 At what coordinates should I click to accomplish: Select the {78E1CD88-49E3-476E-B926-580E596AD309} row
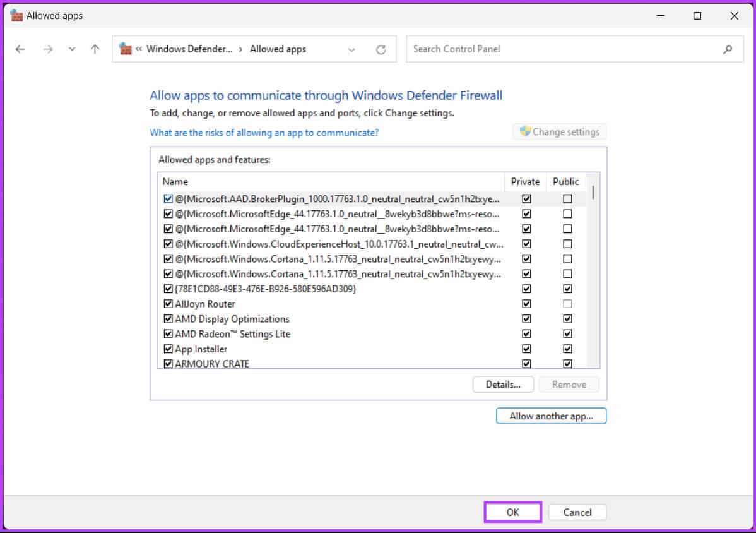pyautogui.click(x=265, y=289)
